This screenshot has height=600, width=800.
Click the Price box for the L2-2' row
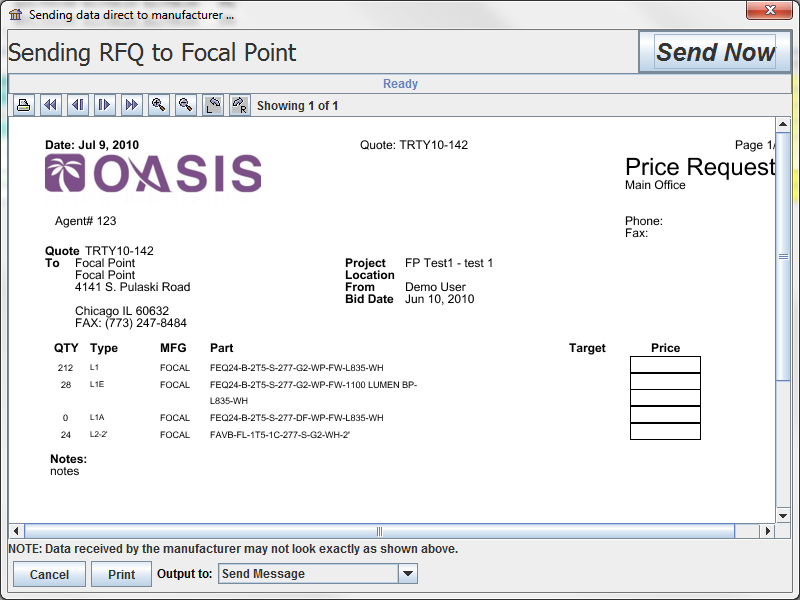pos(665,431)
